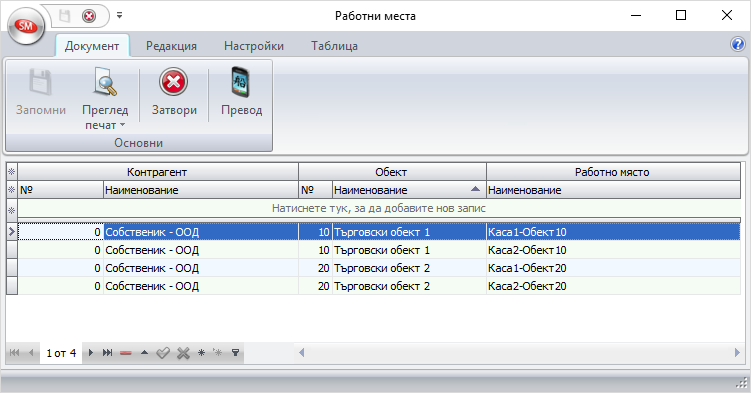Open the filter funnel in navigator

[x=235, y=353]
